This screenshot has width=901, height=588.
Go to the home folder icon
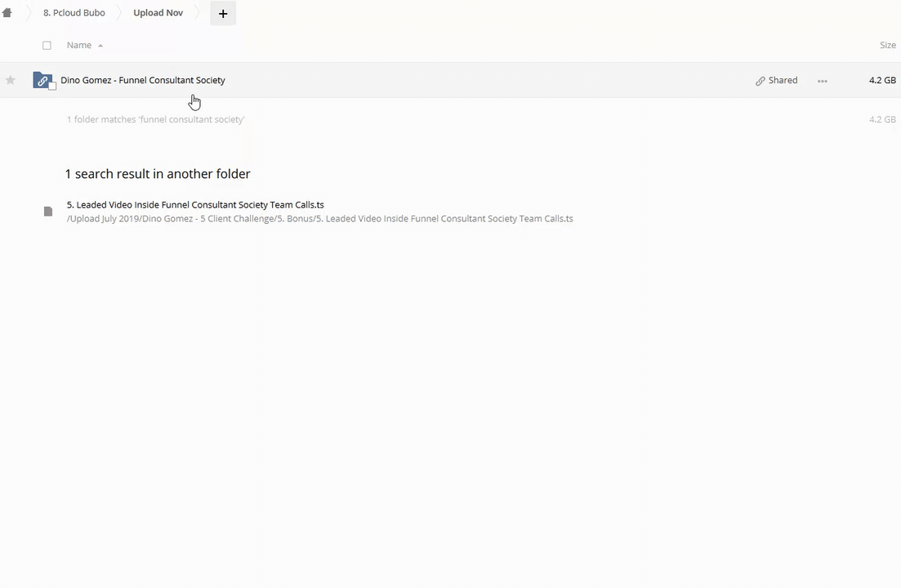coord(7,13)
